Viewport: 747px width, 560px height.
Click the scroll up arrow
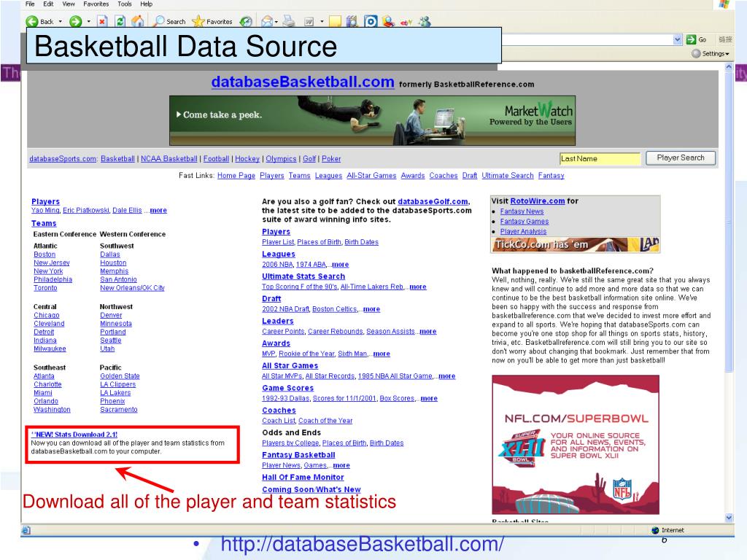click(x=729, y=68)
